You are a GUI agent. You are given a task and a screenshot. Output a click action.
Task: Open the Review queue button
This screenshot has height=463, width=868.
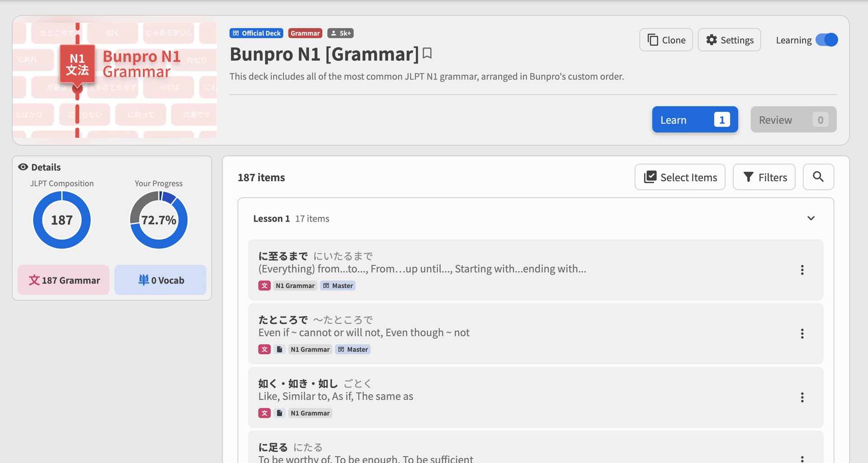click(793, 120)
